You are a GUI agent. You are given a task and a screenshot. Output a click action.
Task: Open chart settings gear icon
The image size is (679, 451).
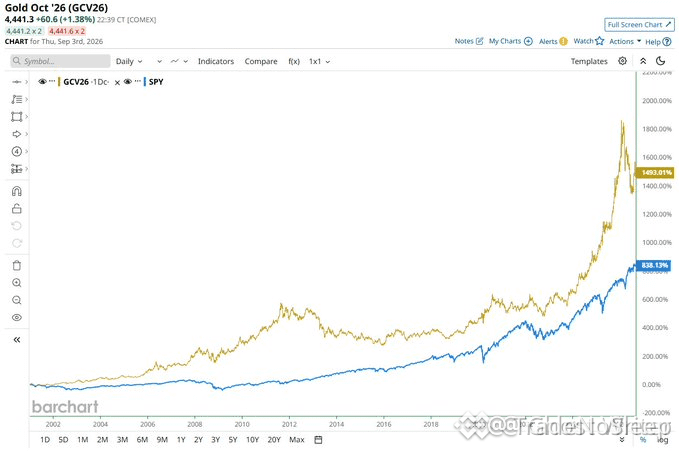pos(622,61)
